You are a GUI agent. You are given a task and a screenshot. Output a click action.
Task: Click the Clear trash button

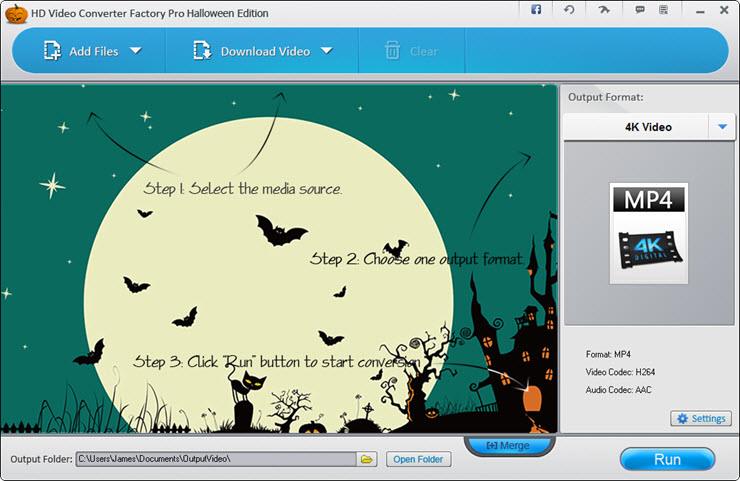tap(411, 51)
